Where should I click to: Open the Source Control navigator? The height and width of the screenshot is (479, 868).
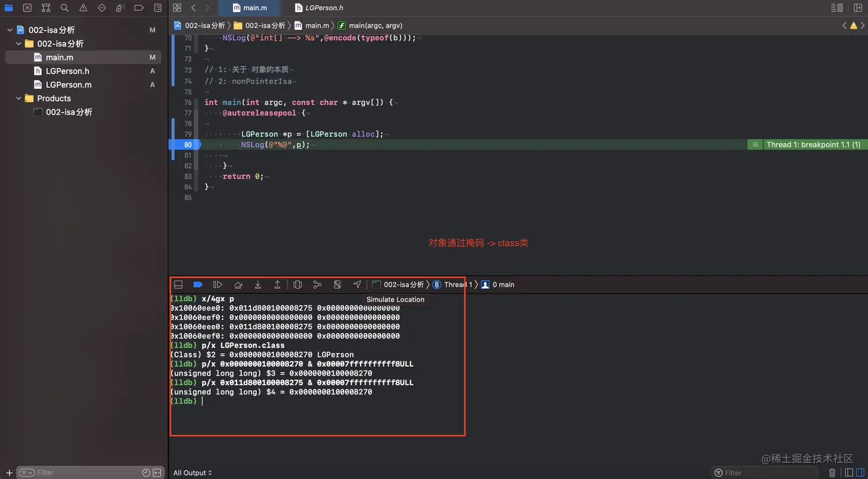point(27,8)
